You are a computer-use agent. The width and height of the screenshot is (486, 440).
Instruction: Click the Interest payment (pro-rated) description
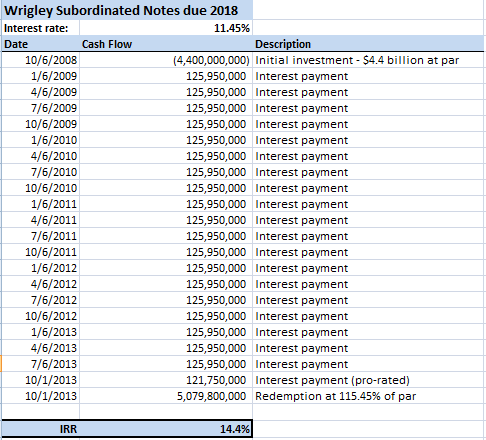pyautogui.click(x=368, y=380)
